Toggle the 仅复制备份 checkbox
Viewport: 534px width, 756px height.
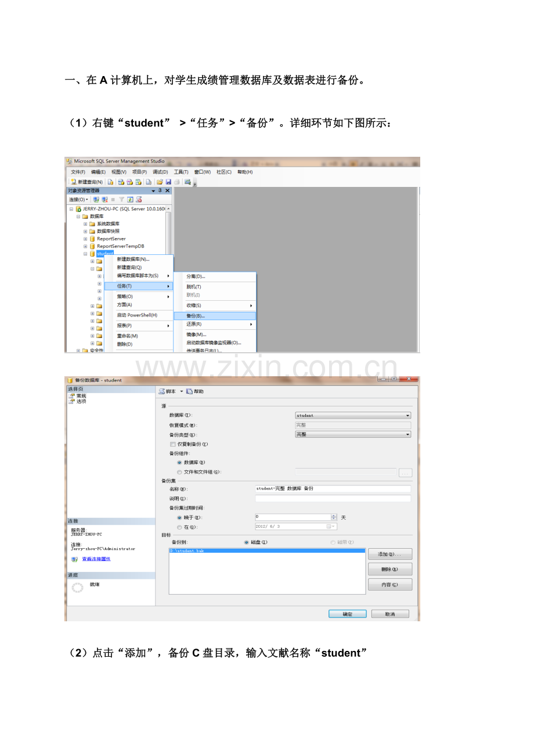[x=172, y=444]
